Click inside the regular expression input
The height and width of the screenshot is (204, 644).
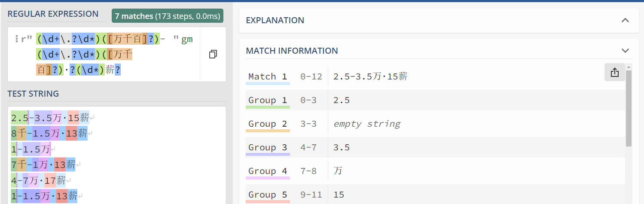(x=107, y=55)
